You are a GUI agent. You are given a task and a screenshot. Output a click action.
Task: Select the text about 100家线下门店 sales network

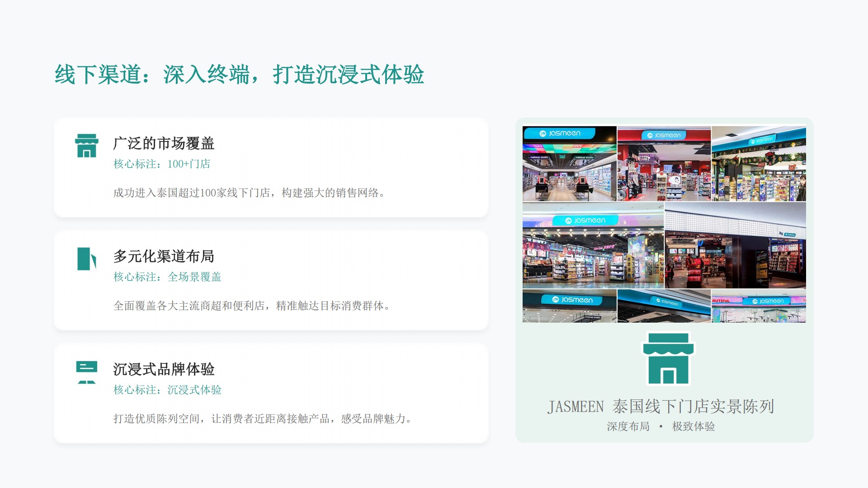pyautogui.click(x=250, y=193)
